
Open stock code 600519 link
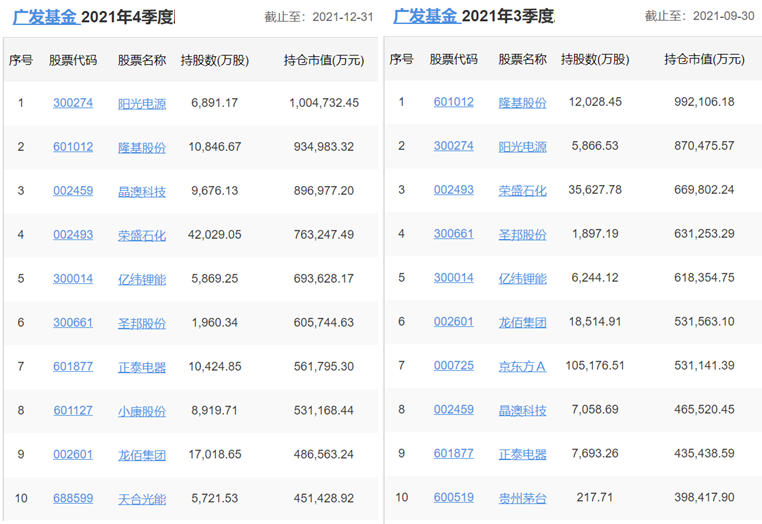point(453,497)
